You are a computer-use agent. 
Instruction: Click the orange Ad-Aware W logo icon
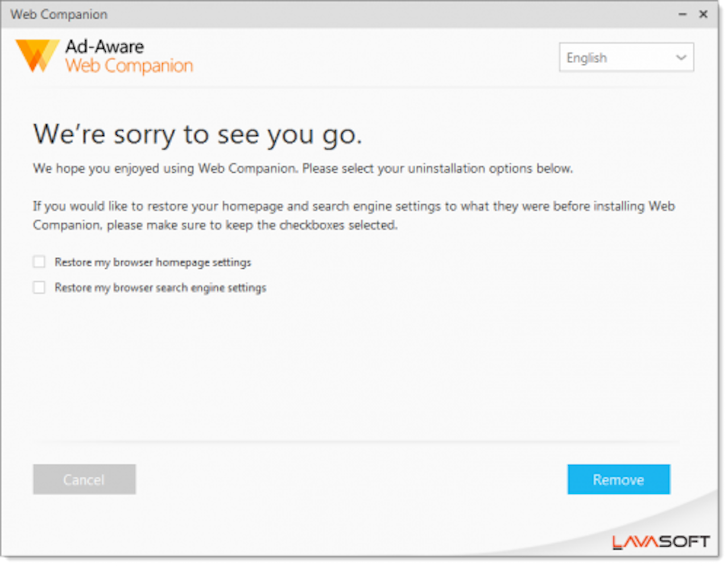coord(37,56)
